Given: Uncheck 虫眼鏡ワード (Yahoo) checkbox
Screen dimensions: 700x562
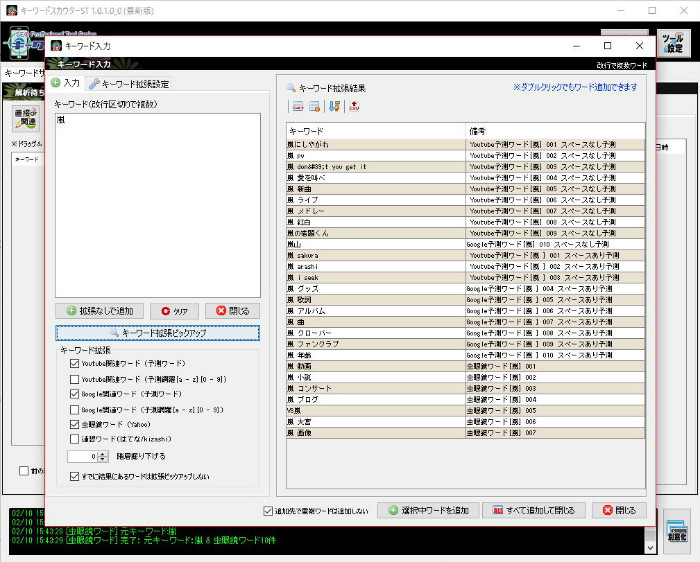Looking at the screenshot, I should click(75, 425).
